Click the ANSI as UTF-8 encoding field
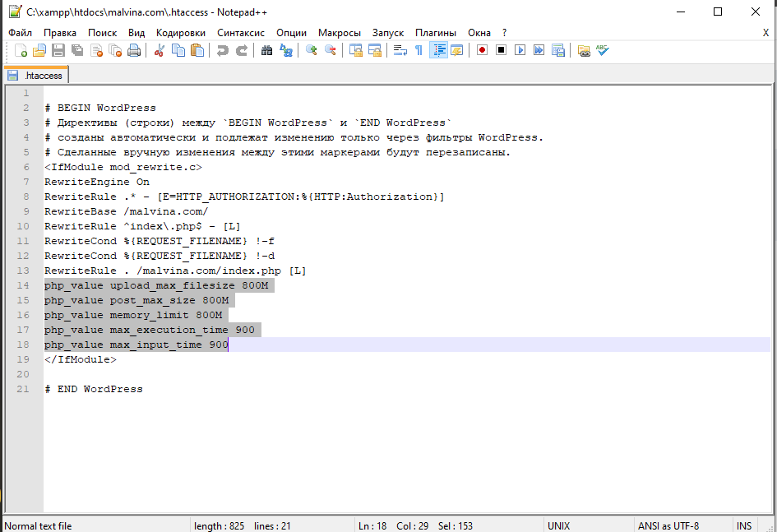The width and height of the screenshot is (777, 532). (668, 525)
